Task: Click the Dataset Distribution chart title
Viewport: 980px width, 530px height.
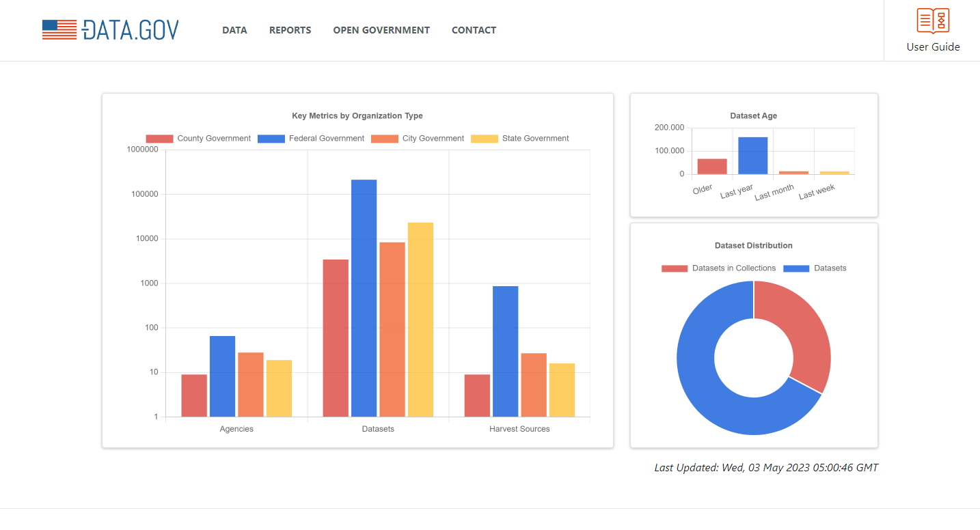Action: [754, 246]
